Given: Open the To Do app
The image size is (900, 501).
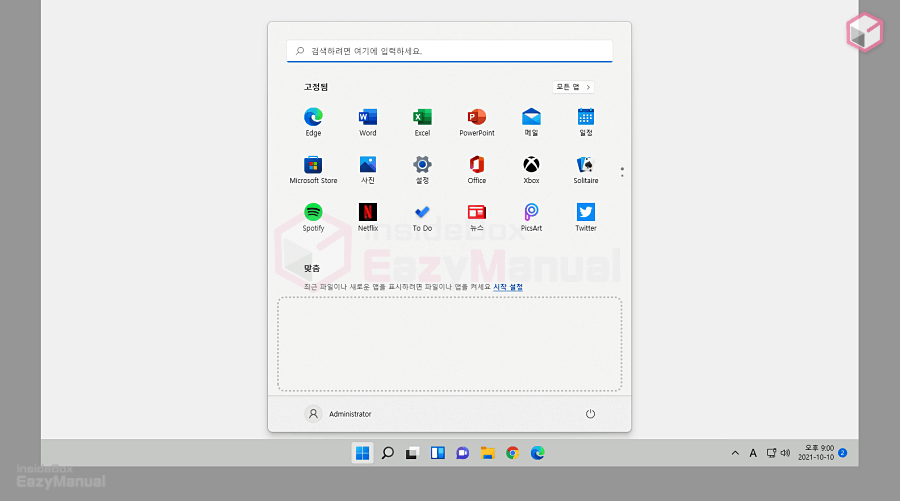Looking at the screenshot, I should [422, 217].
